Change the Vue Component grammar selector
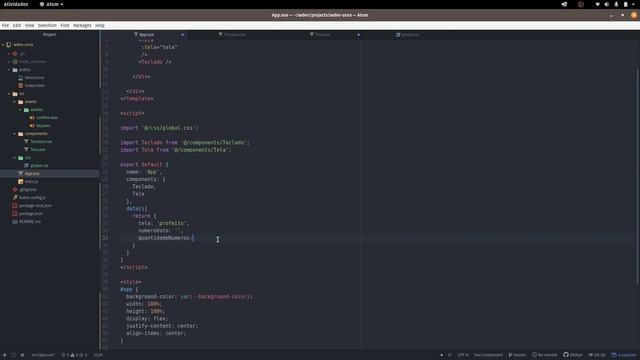The height and width of the screenshot is (360, 640). 488,355
